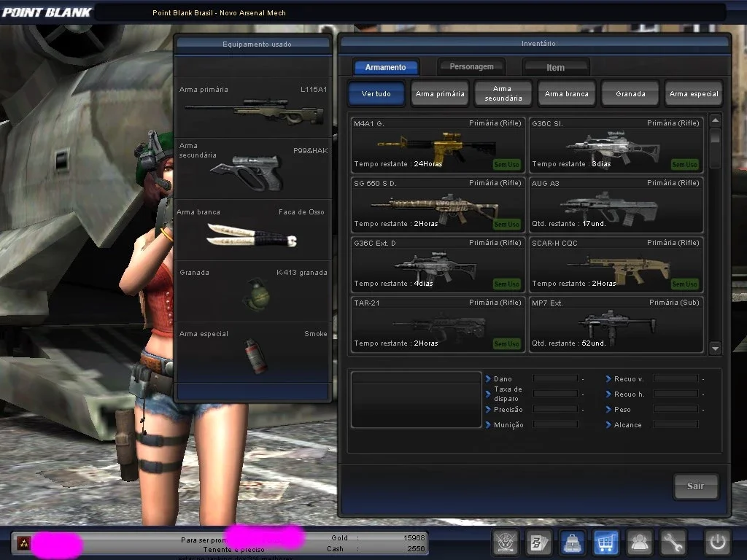Click the inventory list scroll up arrow

tap(715, 120)
